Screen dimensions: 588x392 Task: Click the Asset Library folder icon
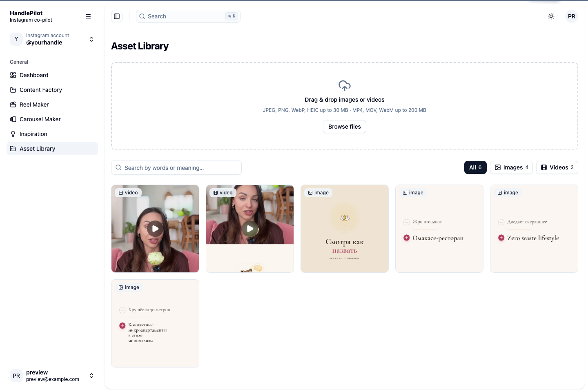13,149
